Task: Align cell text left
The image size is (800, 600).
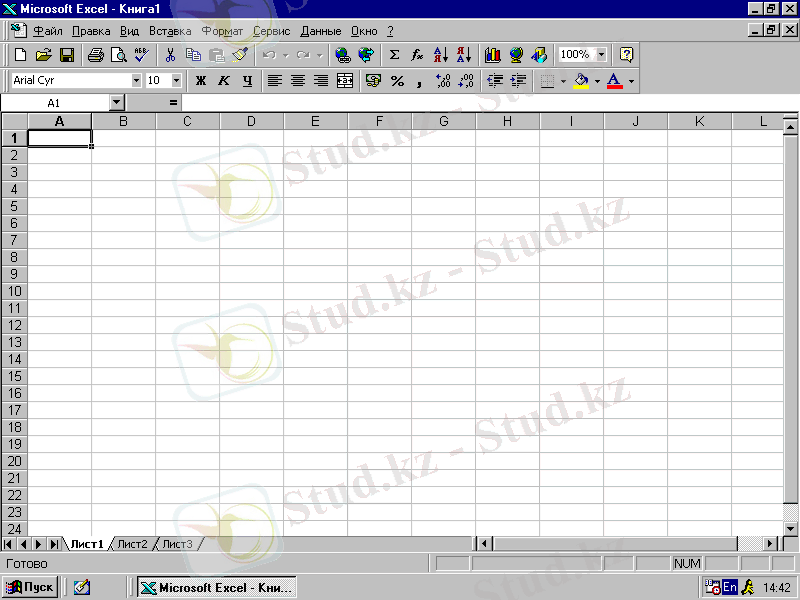Action: coord(275,81)
